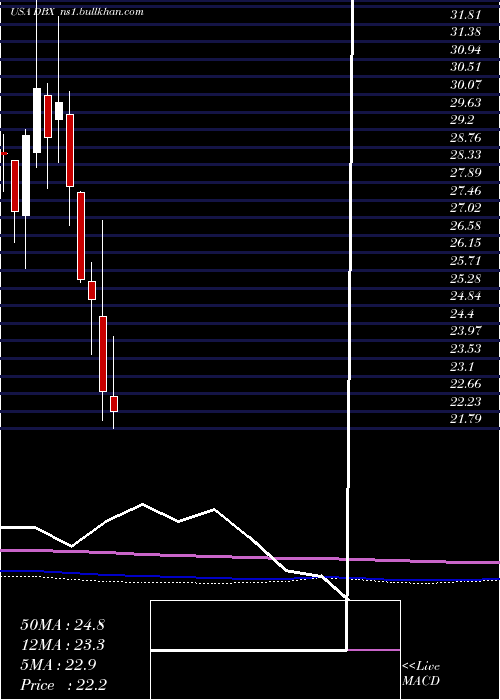This screenshot has height=700, width=500.
Task: Select the 23.53 price level label
Action: tap(466, 349)
